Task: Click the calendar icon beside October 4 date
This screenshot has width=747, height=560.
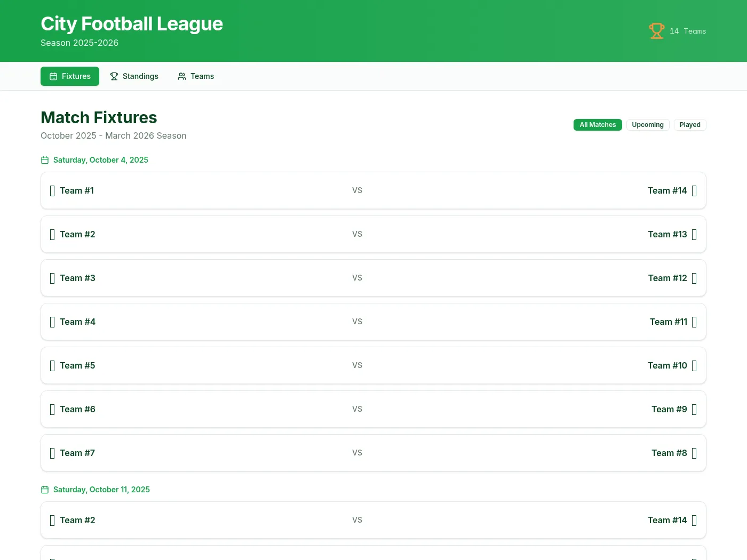Action: coord(45,160)
